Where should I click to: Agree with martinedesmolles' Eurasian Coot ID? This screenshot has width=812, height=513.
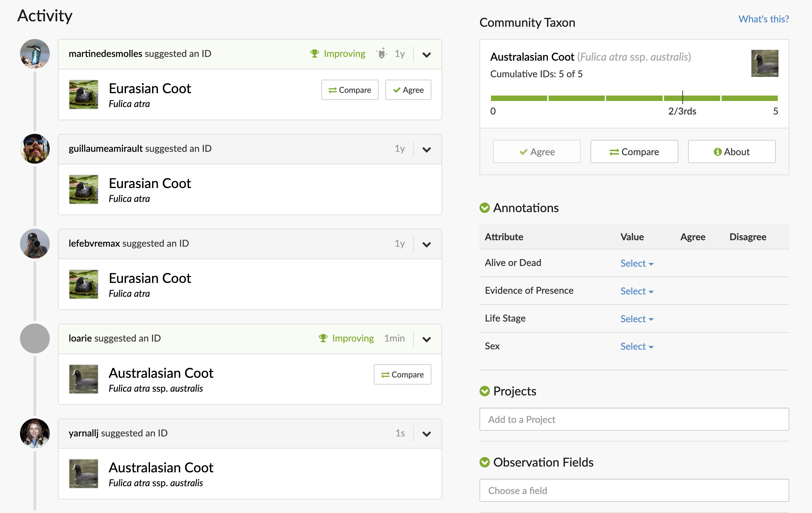click(x=408, y=90)
